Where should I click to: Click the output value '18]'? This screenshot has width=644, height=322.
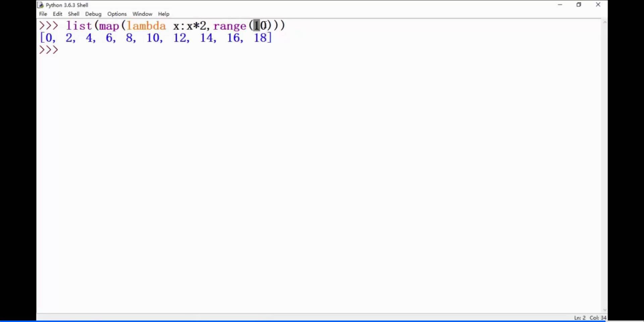tap(263, 38)
